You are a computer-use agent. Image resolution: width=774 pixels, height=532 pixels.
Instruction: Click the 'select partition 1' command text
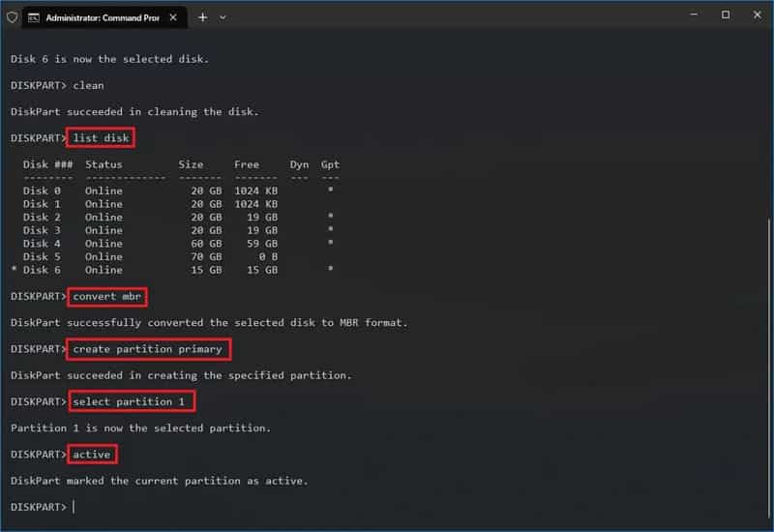tap(132, 401)
